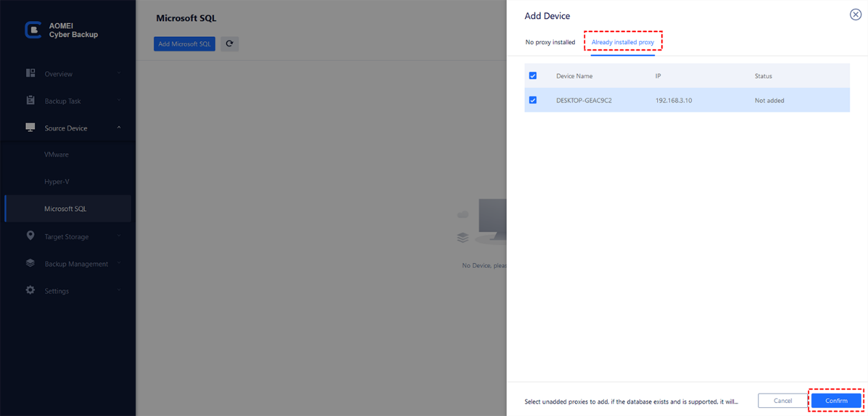Image resolution: width=868 pixels, height=416 pixels.
Task: Click the Confirm button
Action: pyautogui.click(x=836, y=401)
